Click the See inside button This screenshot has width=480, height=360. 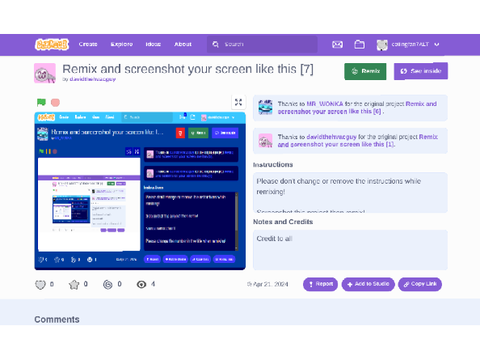pos(421,71)
